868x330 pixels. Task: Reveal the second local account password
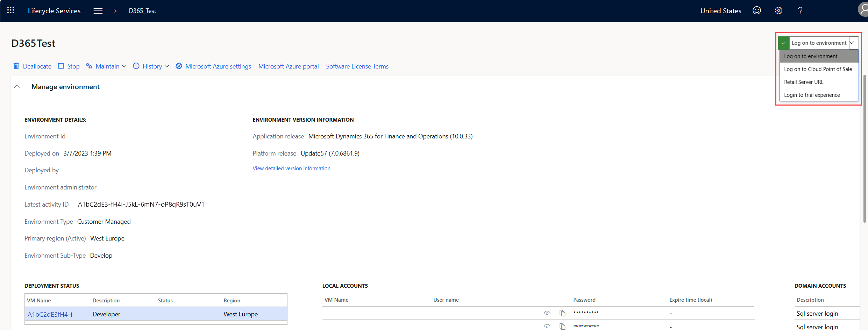pyautogui.click(x=547, y=327)
